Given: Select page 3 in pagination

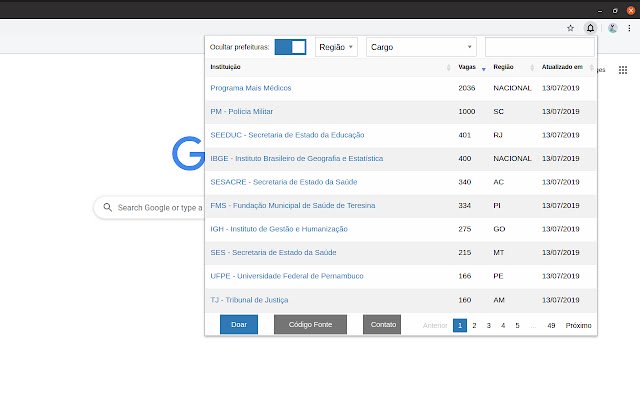Looking at the screenshot, I should click(489, 325).
